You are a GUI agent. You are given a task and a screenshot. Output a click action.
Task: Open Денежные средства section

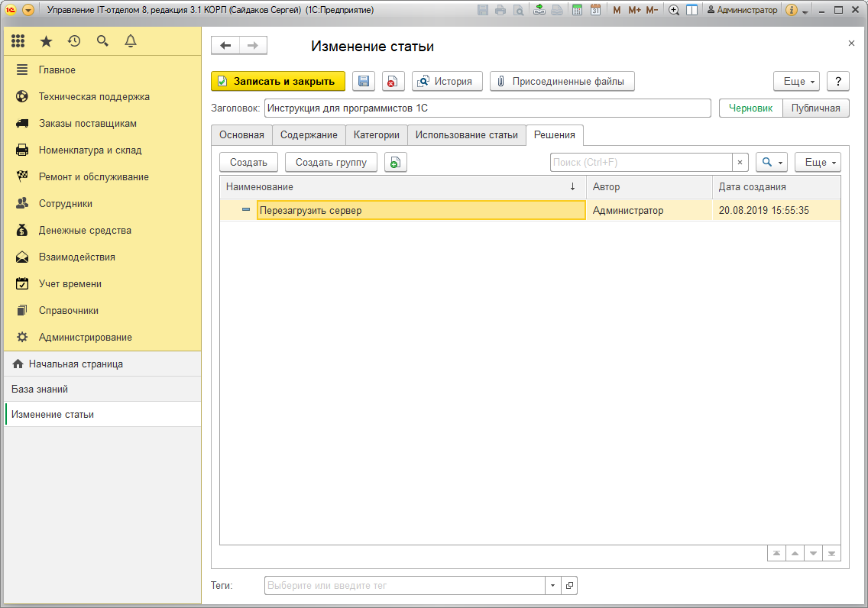[102, 230]
